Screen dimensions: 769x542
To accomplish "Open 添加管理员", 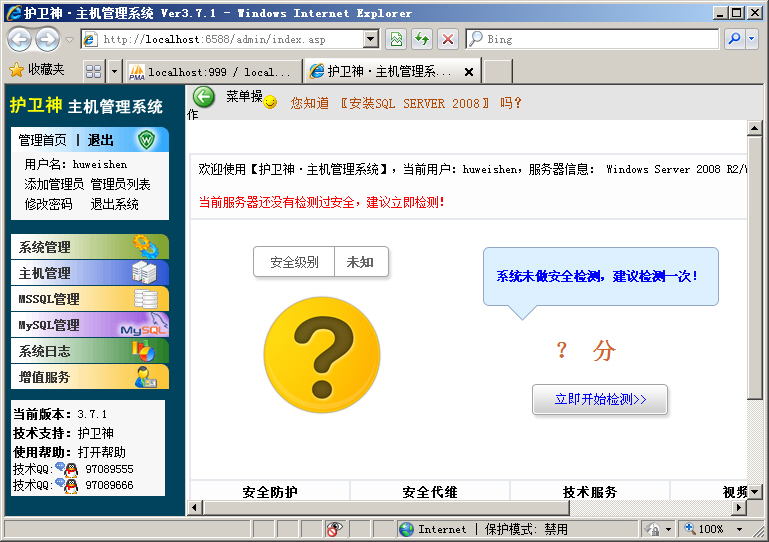I will 54,184.
